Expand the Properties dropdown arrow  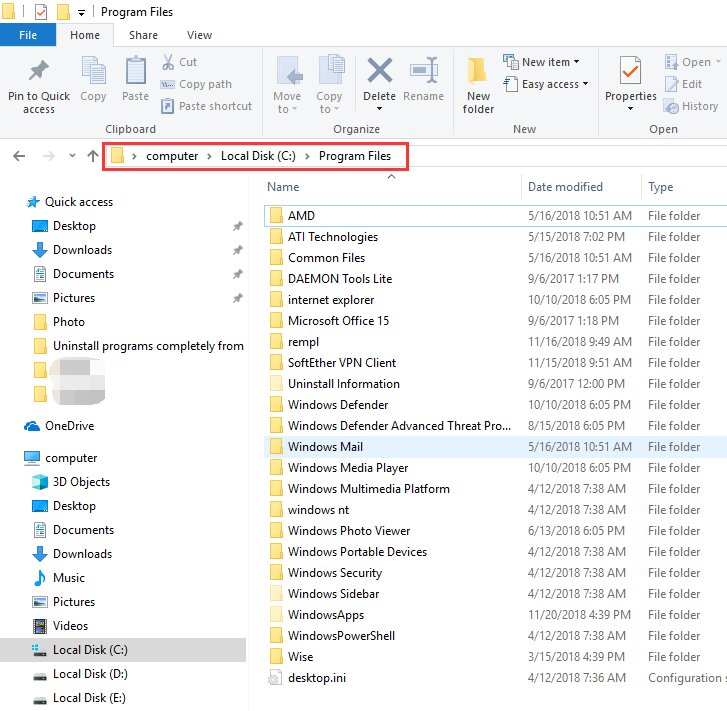click(x=631, y=109)
